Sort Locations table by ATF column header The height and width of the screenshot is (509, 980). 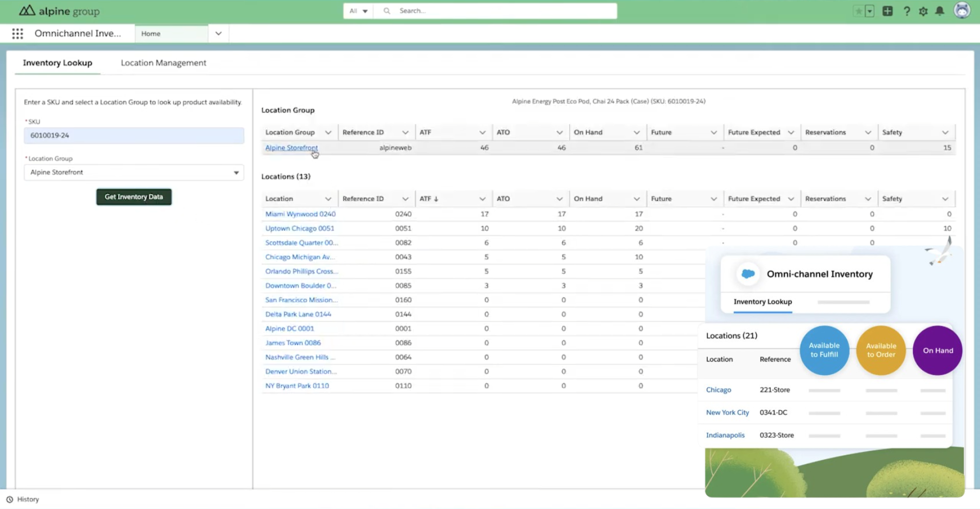click(429, 199)
